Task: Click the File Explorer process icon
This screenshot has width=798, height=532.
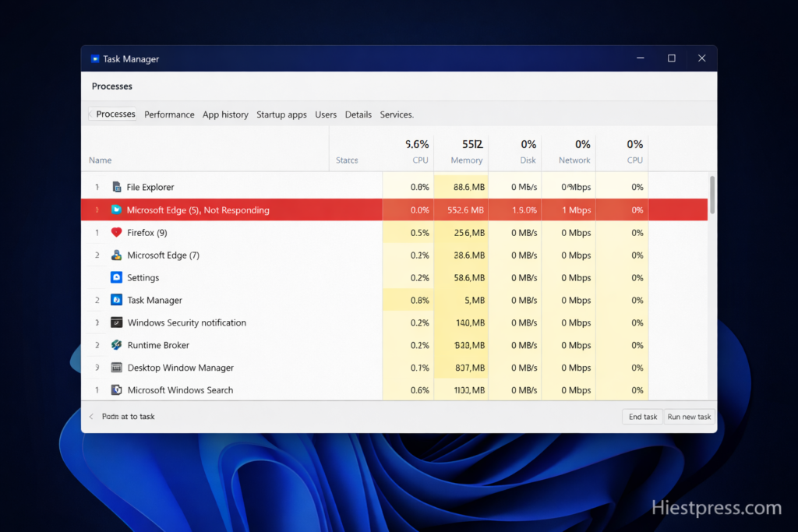Action: coord(117,187)
